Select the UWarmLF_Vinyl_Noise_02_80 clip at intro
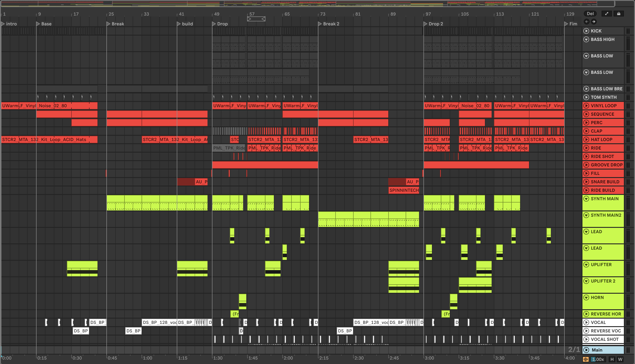This screenshot has height=364, width=635. (49, 106)
